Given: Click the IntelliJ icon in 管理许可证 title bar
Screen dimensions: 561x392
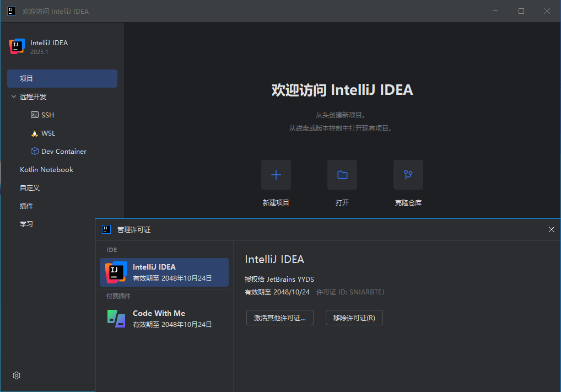Looking at the screenshot, I should tap(106, 229).
